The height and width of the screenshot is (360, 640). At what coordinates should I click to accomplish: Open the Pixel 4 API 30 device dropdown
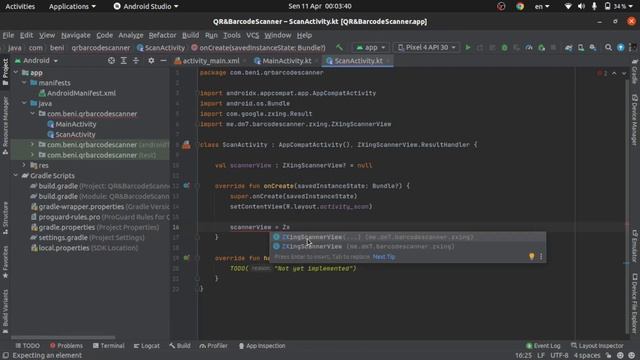pyautogui.click(x=427, y=47)
